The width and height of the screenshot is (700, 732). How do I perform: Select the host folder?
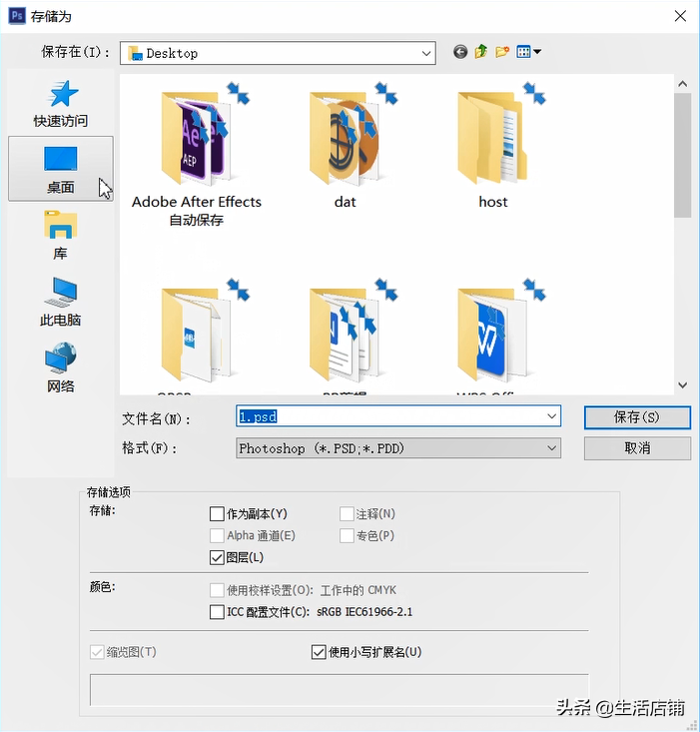coord(493,148)
